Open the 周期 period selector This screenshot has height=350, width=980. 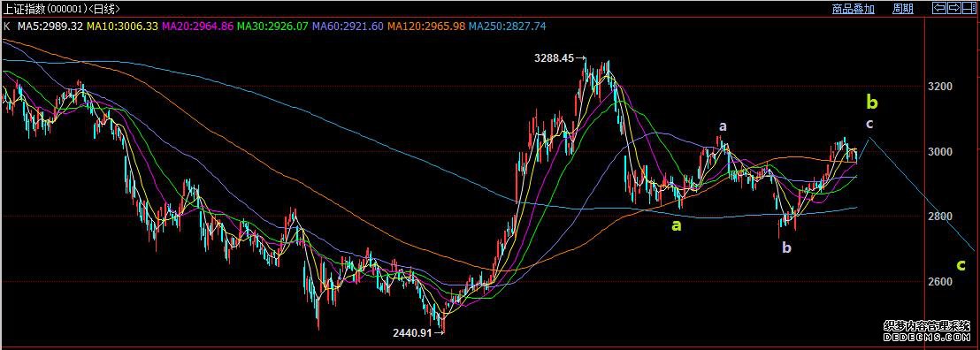point(903,9)
